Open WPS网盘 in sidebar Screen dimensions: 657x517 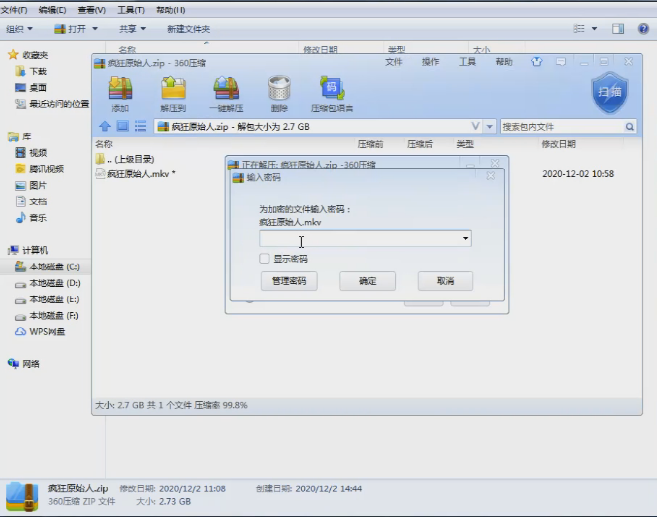pos(40,332)
